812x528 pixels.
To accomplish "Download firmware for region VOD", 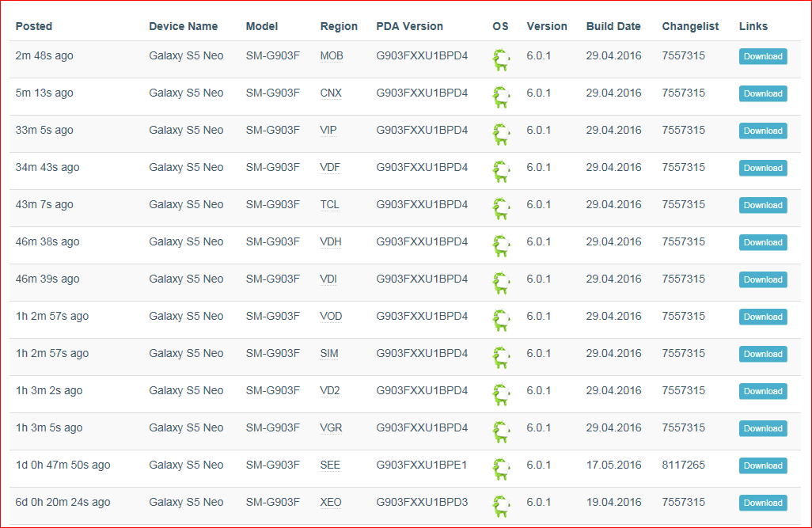I will (x=763, y=317).
